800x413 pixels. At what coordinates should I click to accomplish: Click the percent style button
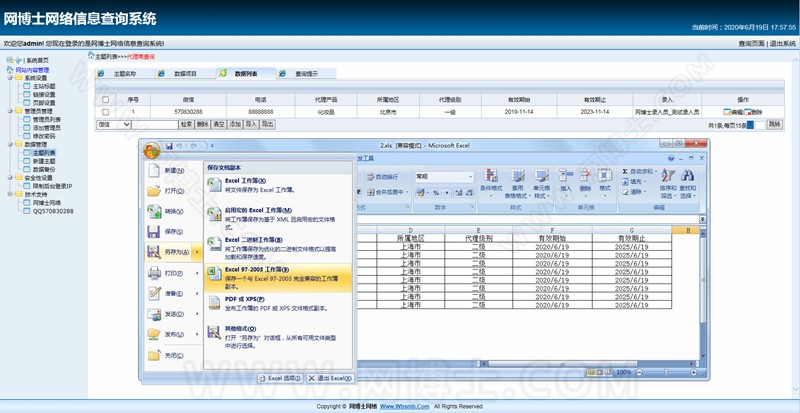[x=436, y=192]
